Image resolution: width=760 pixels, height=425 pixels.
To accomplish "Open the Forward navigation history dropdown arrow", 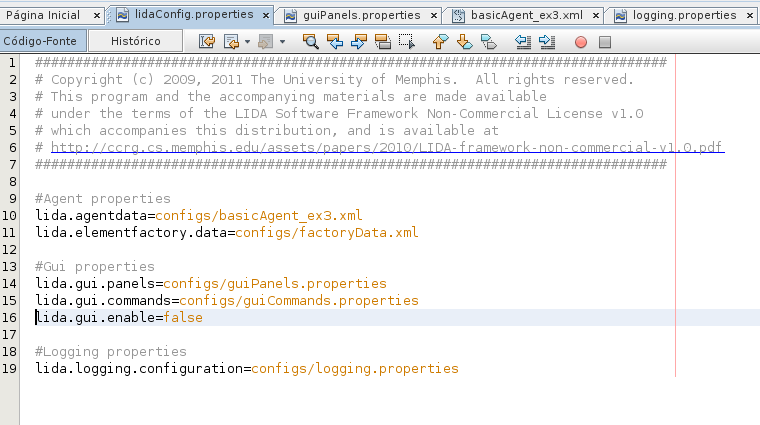I will coord(282,42).
